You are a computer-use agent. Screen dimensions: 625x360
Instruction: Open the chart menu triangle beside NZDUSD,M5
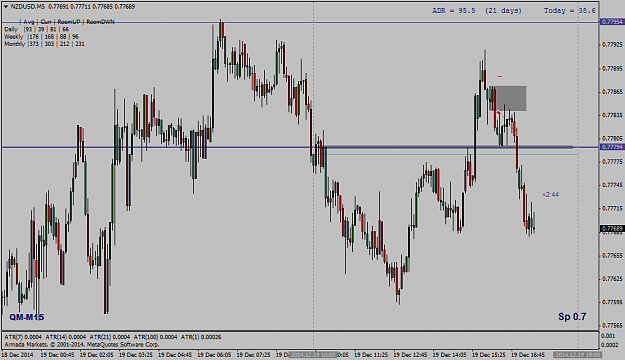pyautogui.click(x=6, y=6)
